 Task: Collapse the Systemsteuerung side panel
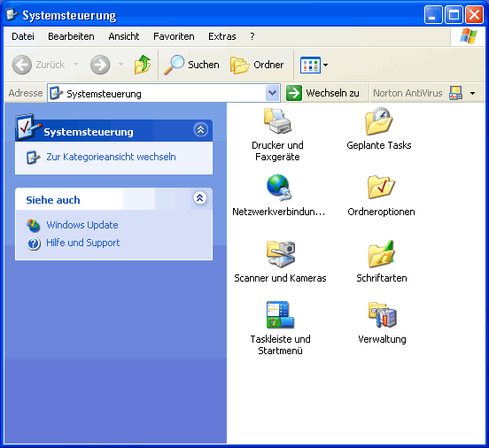click(200, 129)
